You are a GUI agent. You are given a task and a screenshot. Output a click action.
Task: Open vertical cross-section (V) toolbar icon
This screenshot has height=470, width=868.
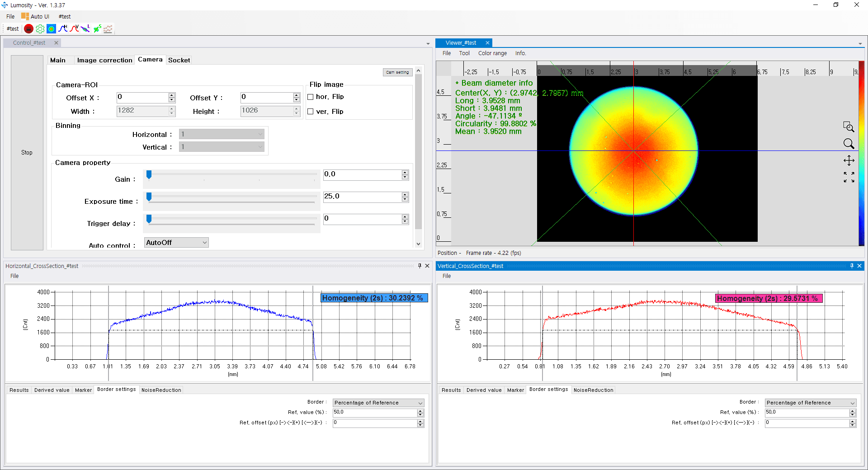tap(74, 29)
